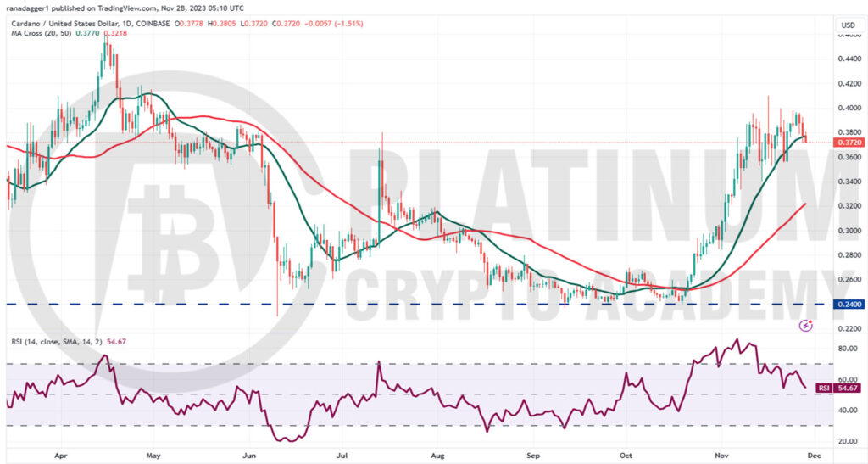868x464 pixels.
Task: Click the Aug date label on time axis
Action: point(437,456)
